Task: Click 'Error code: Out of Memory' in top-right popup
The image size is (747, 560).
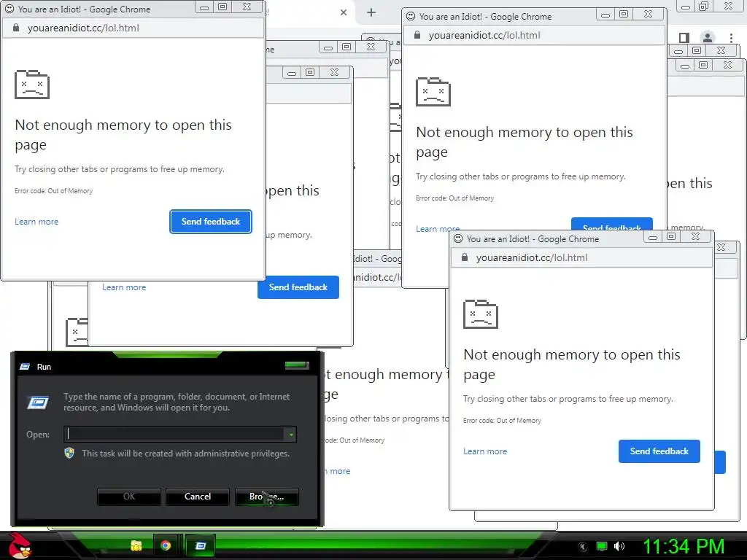Action: [x=454, y=198]
